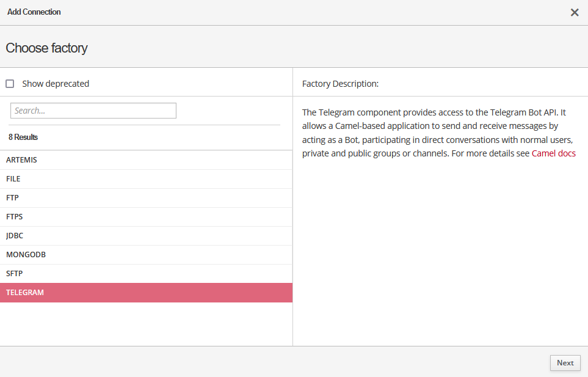This screenshot has width=588, height=377.
Task: Select the ARTEMIS factory
Action: click(146, 160)
